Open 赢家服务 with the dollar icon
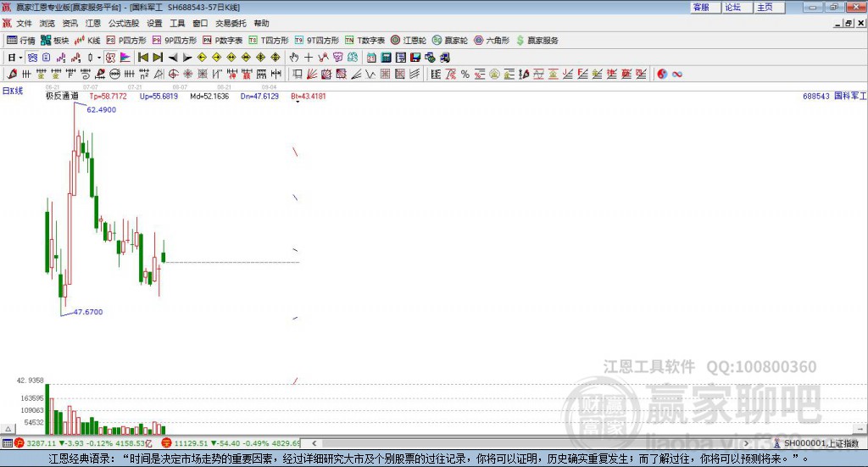This screenshot has height=467, width=868. click(x=537, y=41)
